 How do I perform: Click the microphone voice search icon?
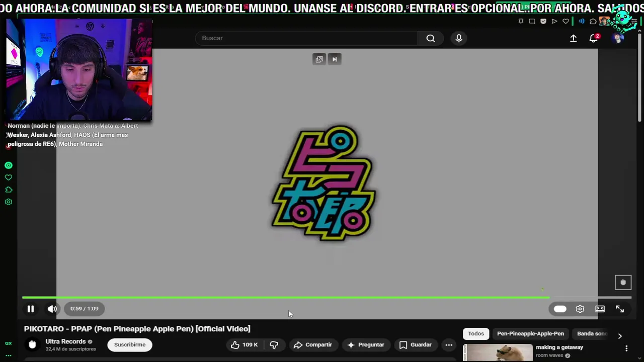459,38
